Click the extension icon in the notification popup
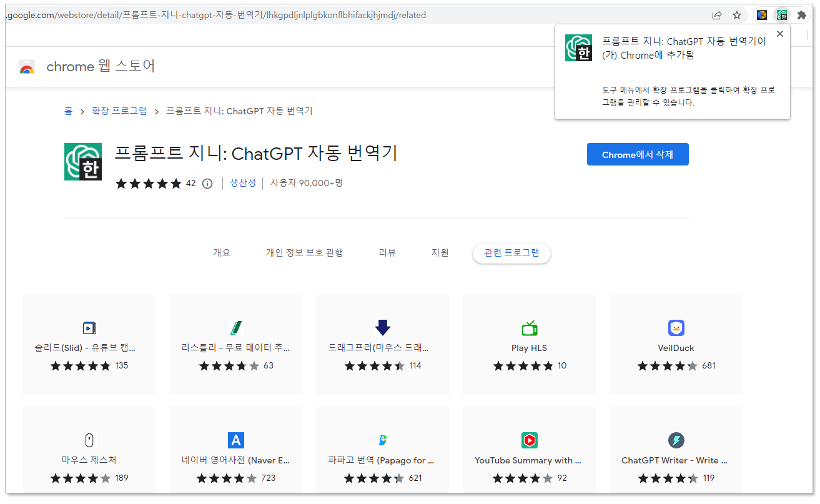The height and width of the screenshot is (504, 820). (x=578, y=48)
